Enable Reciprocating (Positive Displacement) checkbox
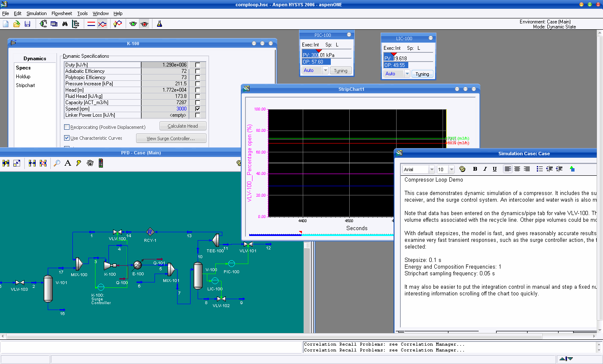 (x=67, y=127)
